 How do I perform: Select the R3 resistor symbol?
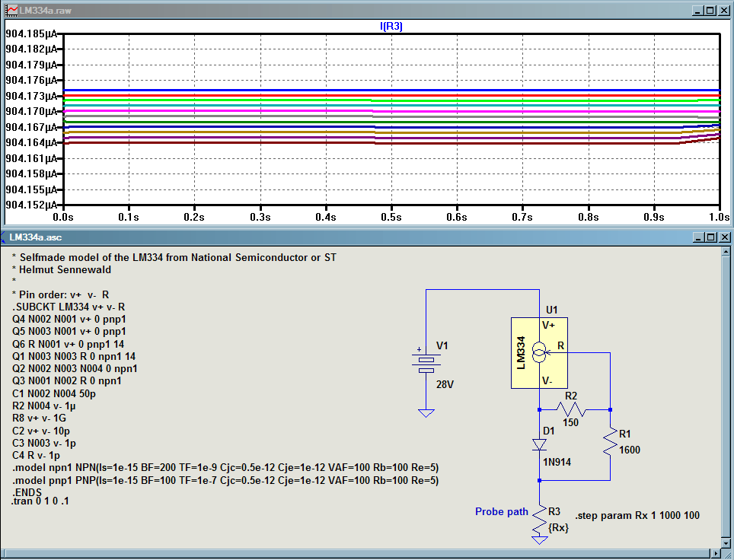click(539, 520)
